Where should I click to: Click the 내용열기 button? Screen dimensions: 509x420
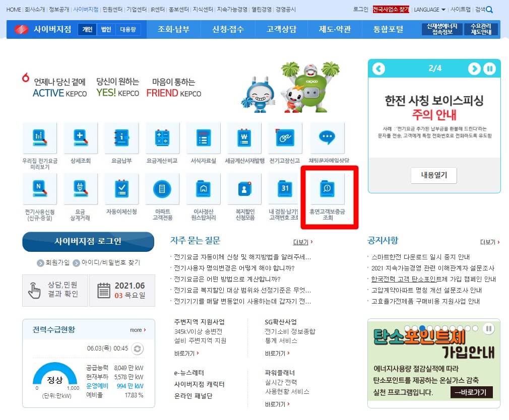434,175
